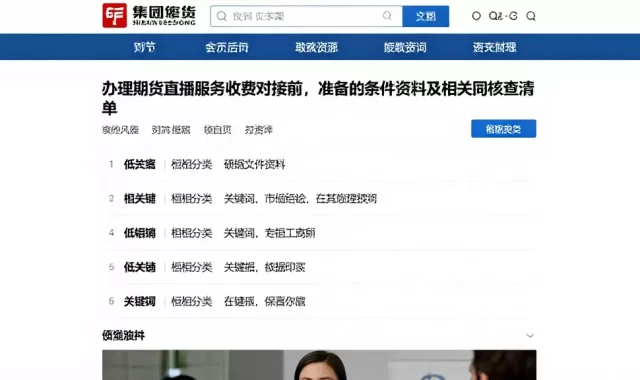This screenshot has width=640, height=380.
Task: Click the description text in row 5
Action: (x=264, y=267)
